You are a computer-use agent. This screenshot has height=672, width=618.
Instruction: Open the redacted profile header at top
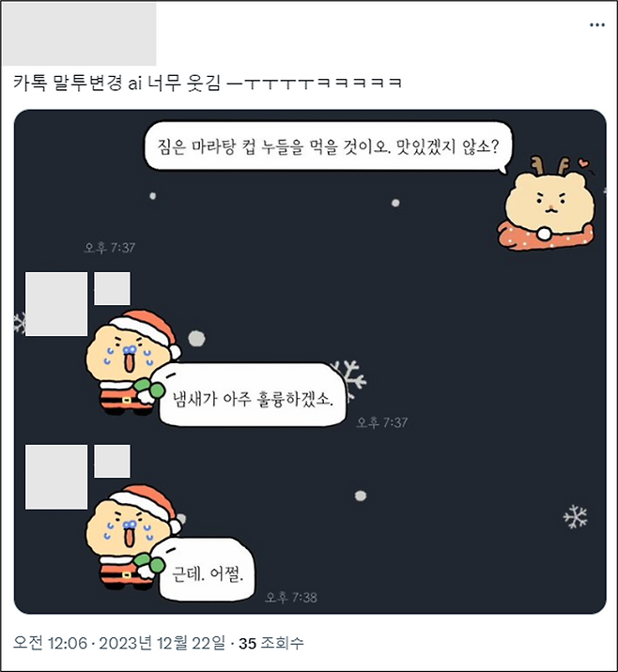coord(80,35)
